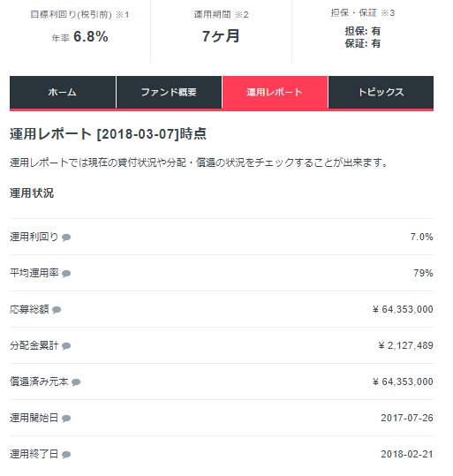
Task: Click the 運用期間 ※2 label
Action: pyautogui.click(x=221, y=14)
